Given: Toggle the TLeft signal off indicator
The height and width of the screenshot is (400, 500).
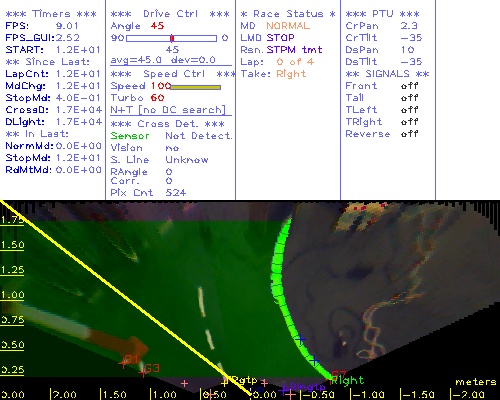Looking at the screenshot, I should click(x=409, y=110).
